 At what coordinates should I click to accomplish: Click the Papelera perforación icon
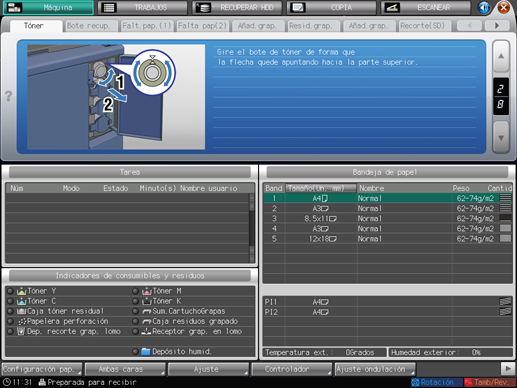click(x=22, y=321)
